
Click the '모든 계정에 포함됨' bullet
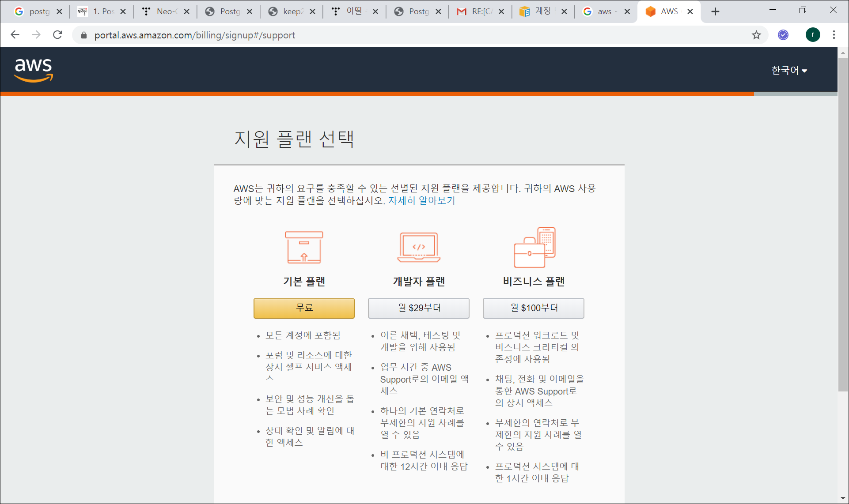coord(303,335)
